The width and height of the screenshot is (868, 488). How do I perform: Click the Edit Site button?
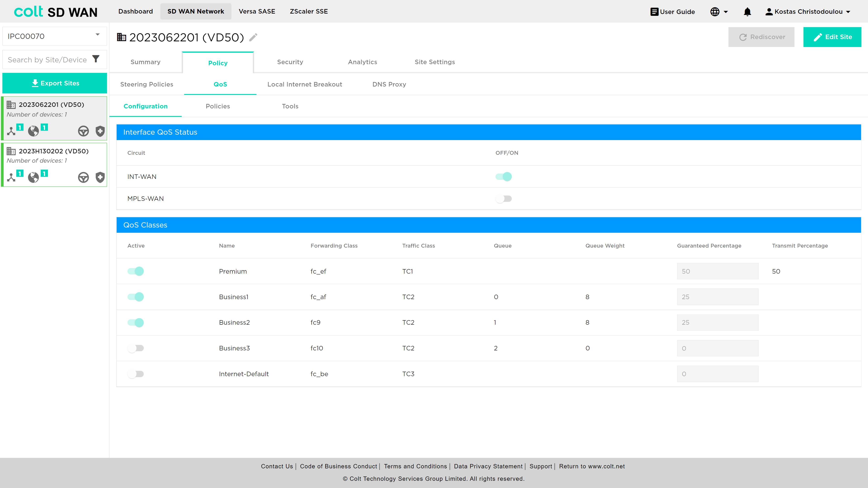[x=832, y=37]
